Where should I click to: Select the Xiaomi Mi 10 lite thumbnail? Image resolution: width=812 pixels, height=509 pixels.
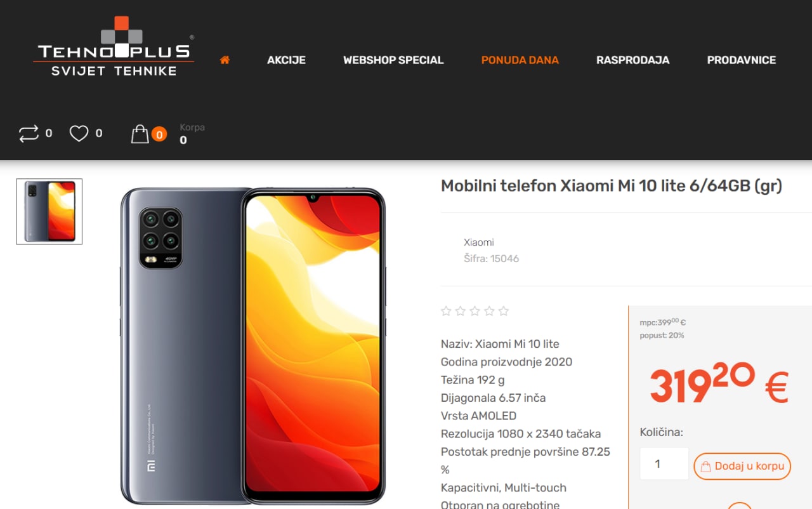click(49, 211)
